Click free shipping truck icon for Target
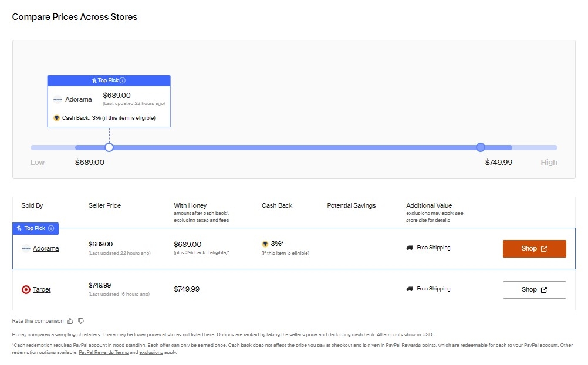Image resolution: width=588 pixels, height=365 pixels. pos(410,289)
